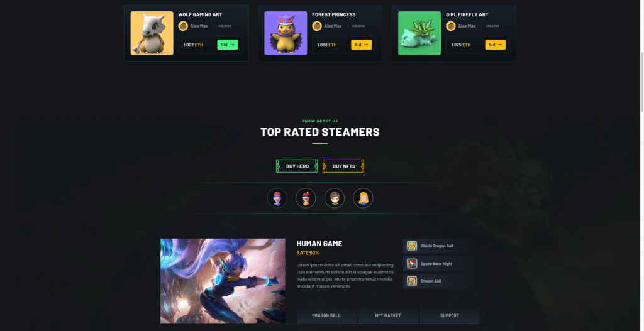Open Chichi Dragon Ball list icon
The image size is (644, 331).
click(412, 246)
